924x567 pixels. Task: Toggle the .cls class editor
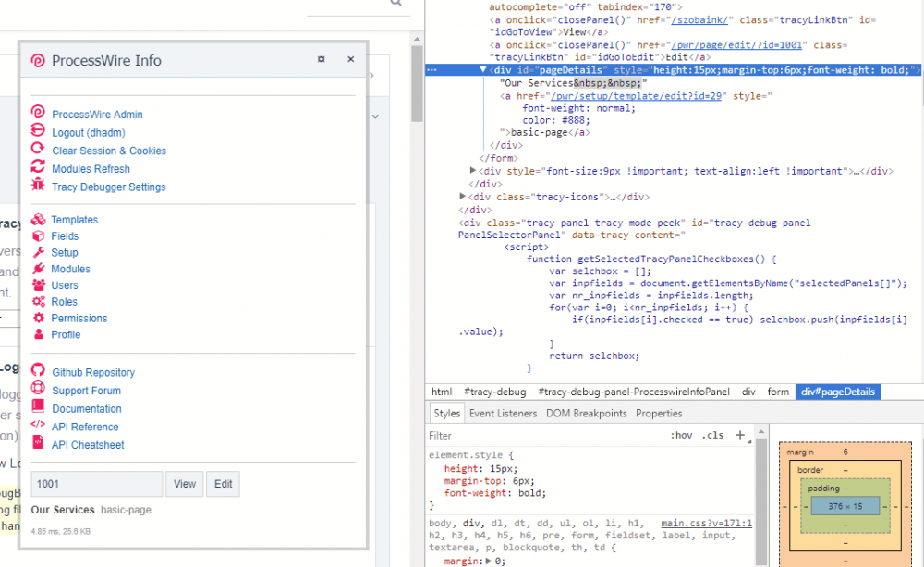[x=712, y=435]
